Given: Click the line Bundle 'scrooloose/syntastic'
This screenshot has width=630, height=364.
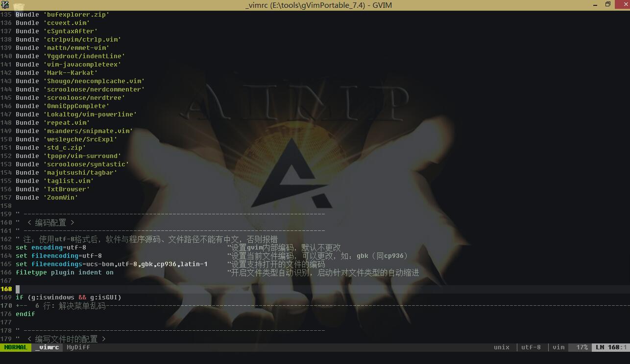Looking at the screenshot, I should point(73,164).
